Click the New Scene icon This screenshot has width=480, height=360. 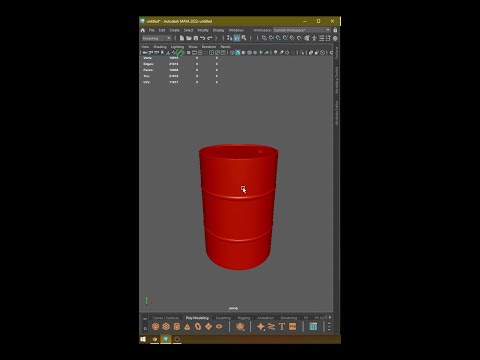(182, 38)
